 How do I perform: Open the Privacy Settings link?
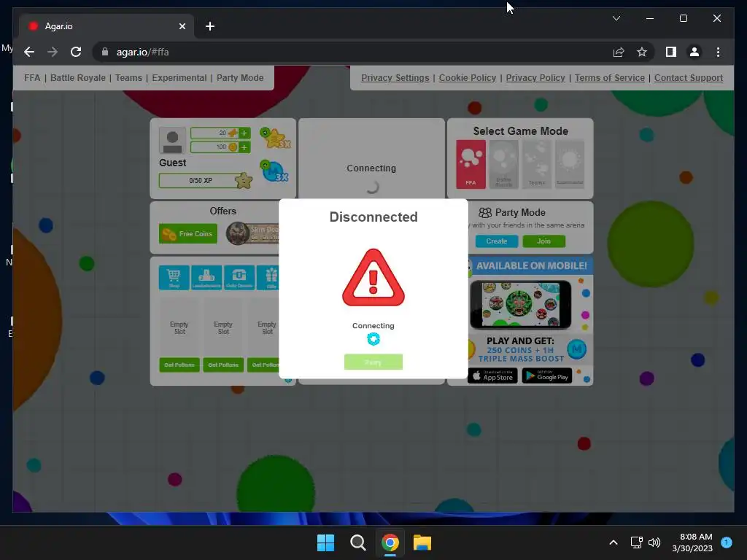pyautogui.click(x=395, y=77)
